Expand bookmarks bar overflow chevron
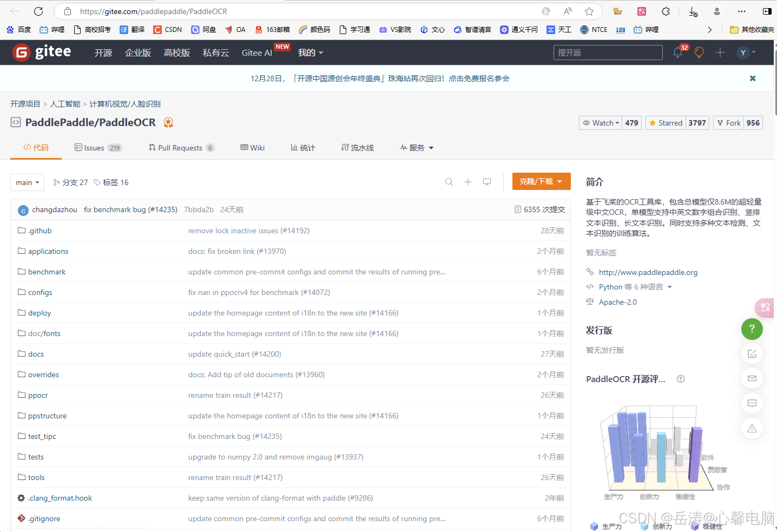Viewport: 777px width, 532px height. tap(709, 30)
